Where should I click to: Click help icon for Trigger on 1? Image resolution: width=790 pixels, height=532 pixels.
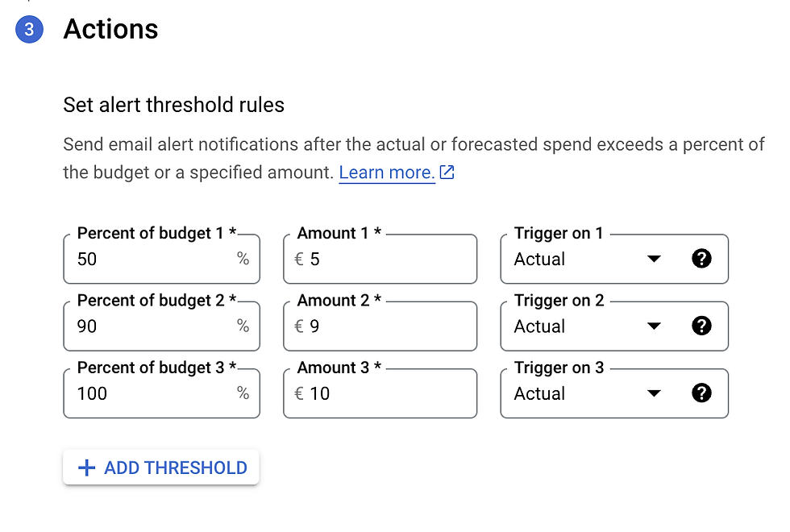coord(701,260)
